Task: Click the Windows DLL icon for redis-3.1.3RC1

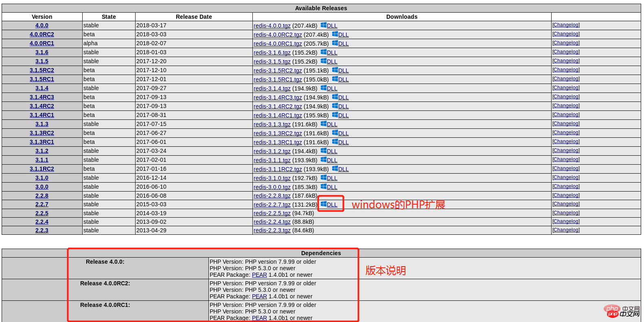Action: tap(335, 142)
